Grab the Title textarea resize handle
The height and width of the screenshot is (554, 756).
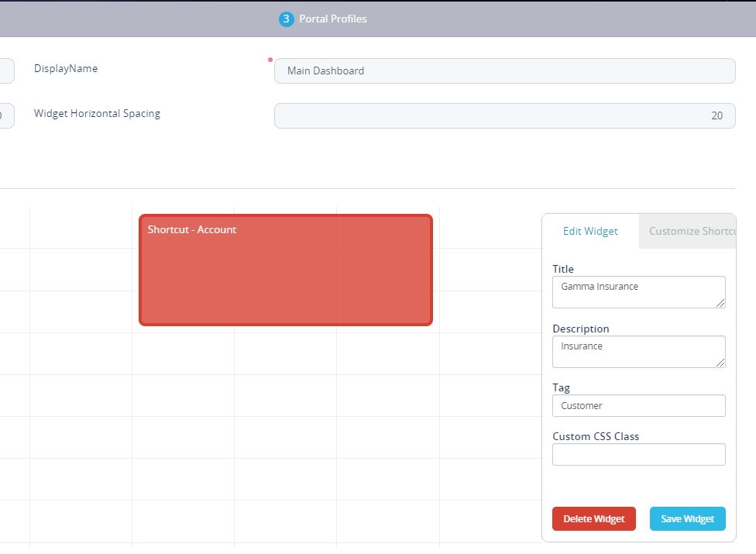pos(721,304)
